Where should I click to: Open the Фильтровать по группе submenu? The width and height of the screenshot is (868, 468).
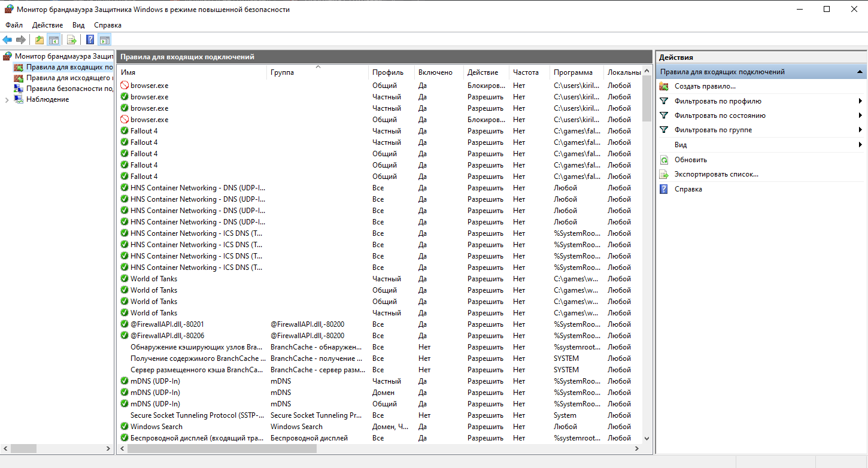tap(712, 130)
